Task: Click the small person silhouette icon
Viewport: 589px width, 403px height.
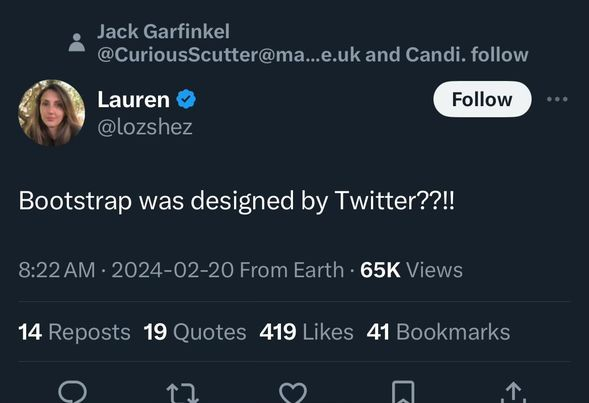Action: tap(77, 42)
